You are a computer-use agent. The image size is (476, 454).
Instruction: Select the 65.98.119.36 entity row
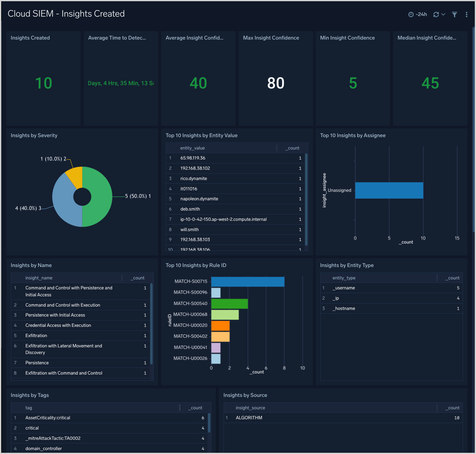[x=193, y=158]
